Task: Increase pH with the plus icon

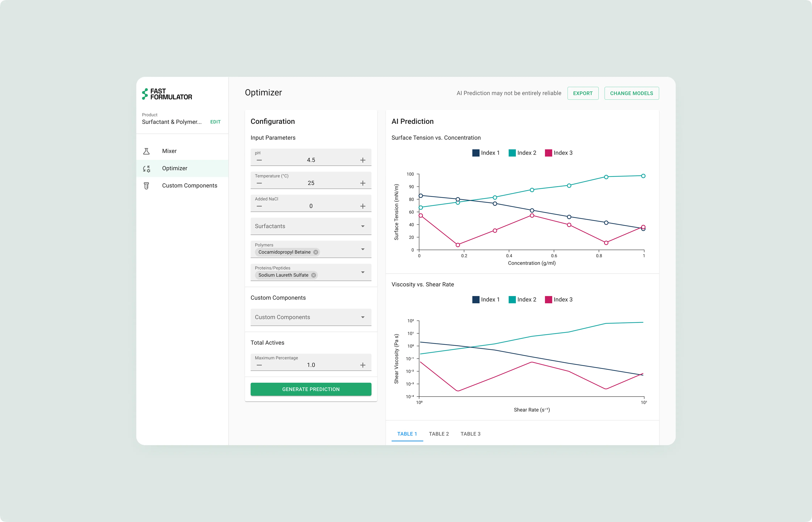Action: tap(363, 160)
